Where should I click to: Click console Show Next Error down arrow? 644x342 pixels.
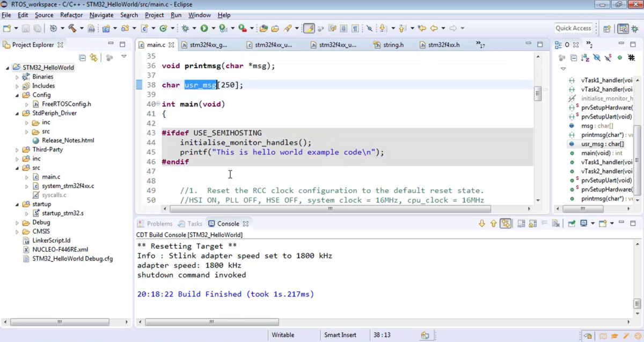pos(482,223)
